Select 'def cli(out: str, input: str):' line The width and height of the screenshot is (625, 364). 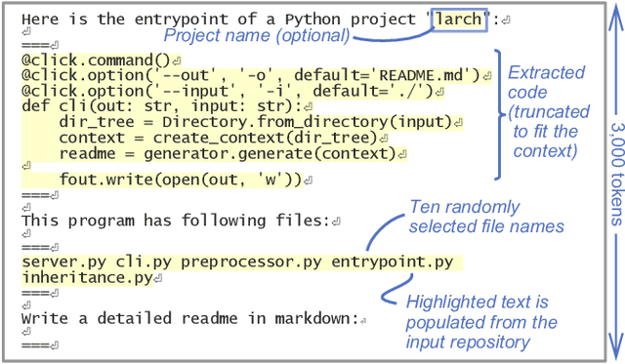(x=162, y=106)
